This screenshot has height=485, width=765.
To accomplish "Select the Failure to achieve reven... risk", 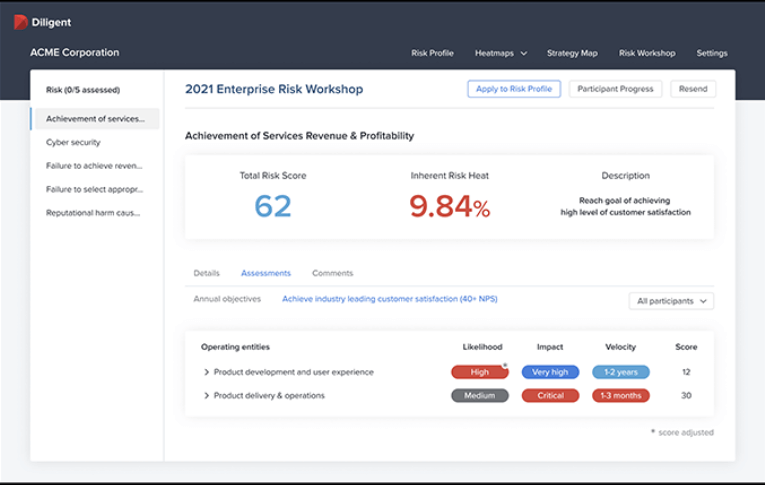I will (94, 165).
